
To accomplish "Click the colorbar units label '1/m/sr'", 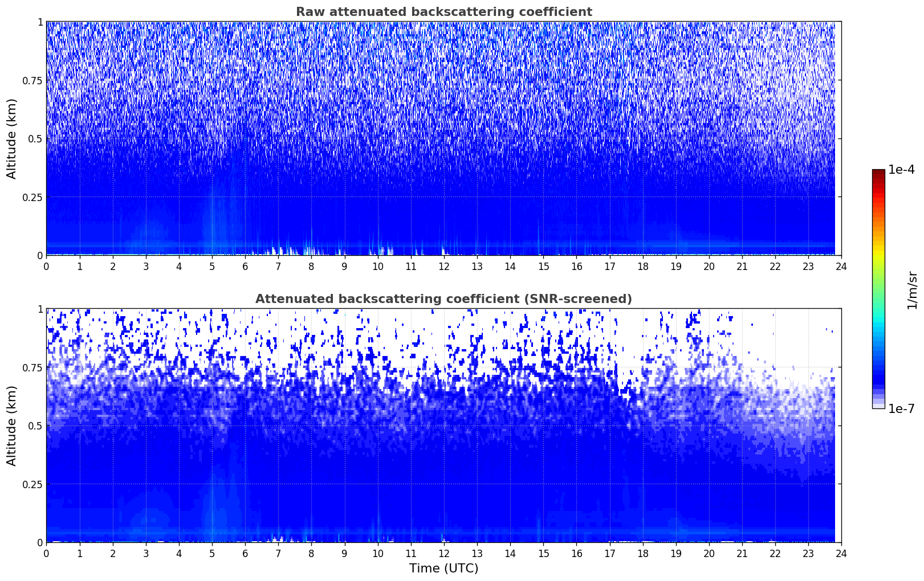I will pos(912,290).
